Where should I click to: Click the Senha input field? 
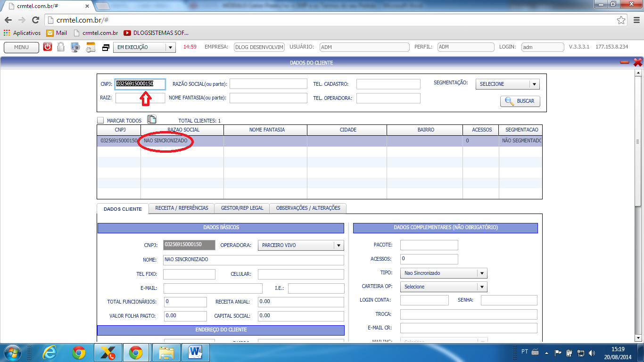click(x=509, y=300)
